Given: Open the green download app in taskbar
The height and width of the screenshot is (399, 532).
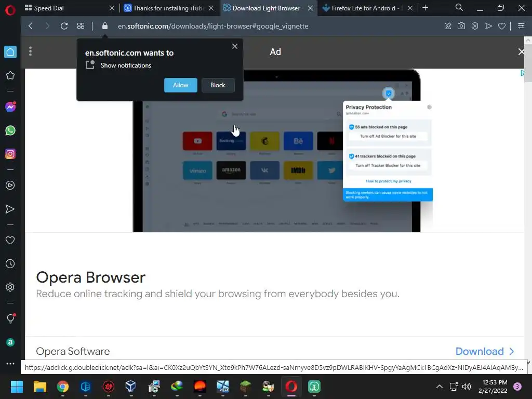Looking at the screenshot, I should [314, 387].
